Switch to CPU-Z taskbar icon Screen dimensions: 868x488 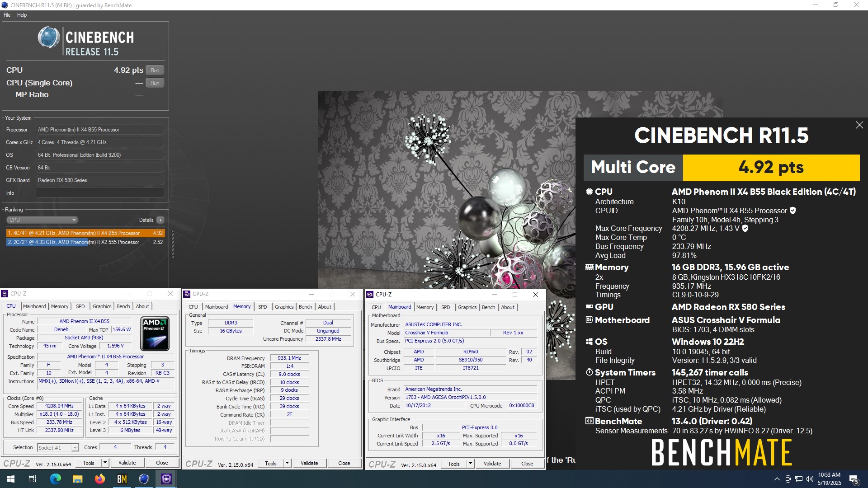tap(166, 479)
